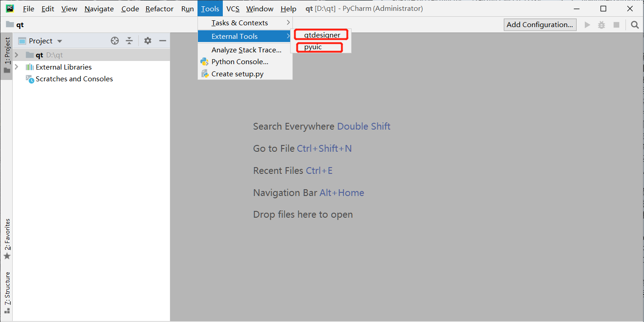Click the qt folder icon in navigation bar

click(10, 24)
